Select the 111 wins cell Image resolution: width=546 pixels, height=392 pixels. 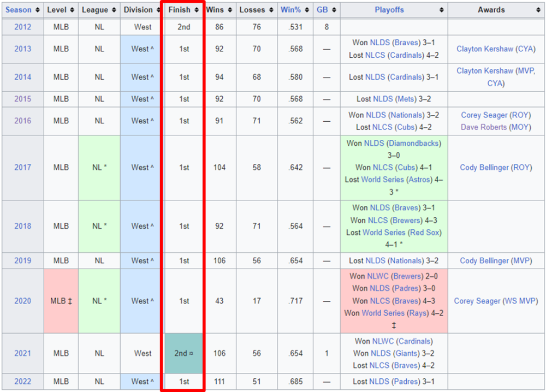point(219,382)
